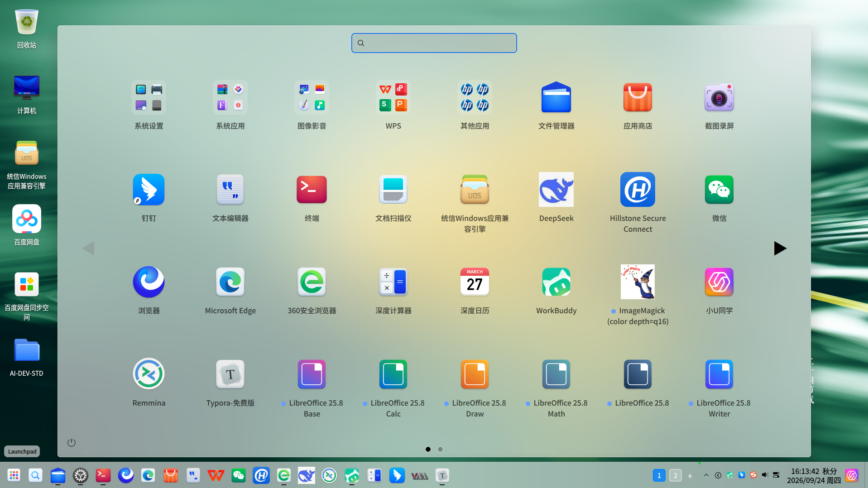Open DeepSeek app in launcher

(556, 190)
